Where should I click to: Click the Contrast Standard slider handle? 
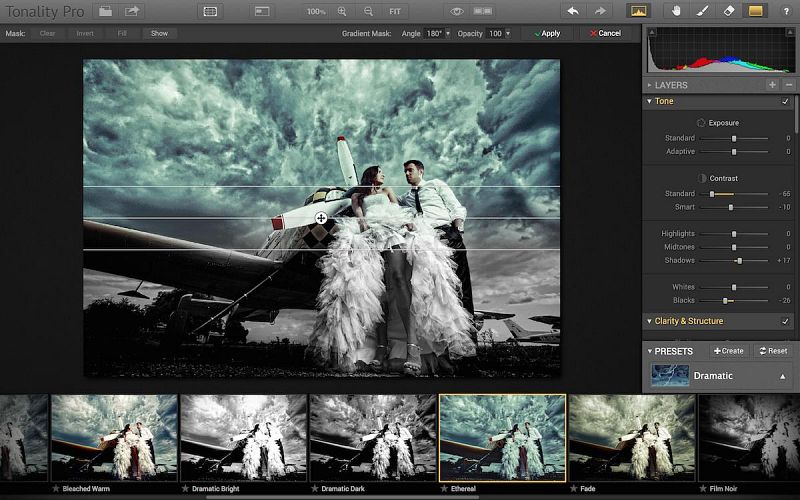tap(712, 194)
